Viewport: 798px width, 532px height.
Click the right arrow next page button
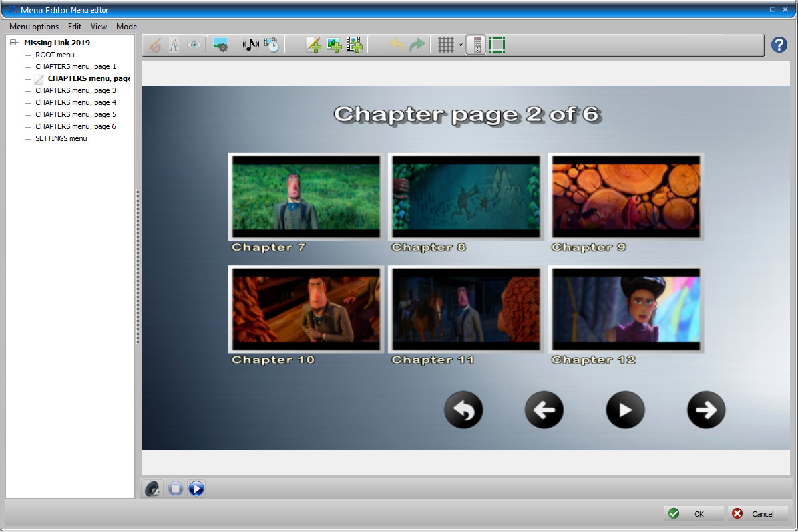point(706,410)
